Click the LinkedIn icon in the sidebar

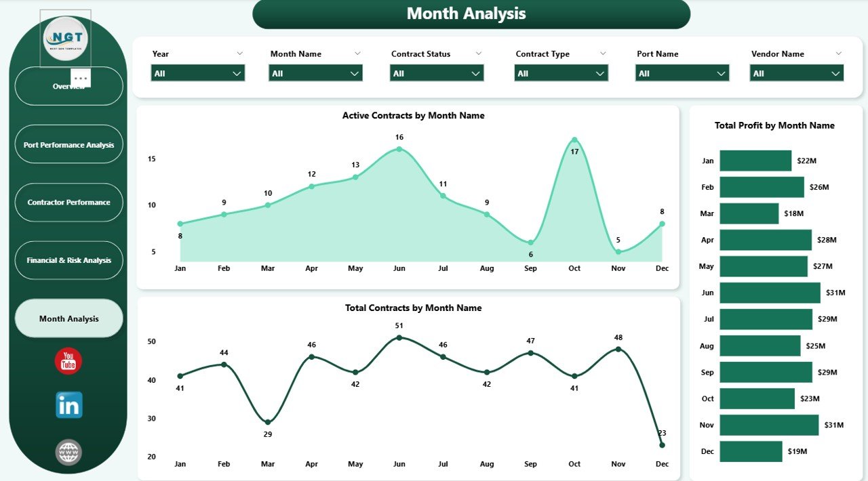(68, 406)
